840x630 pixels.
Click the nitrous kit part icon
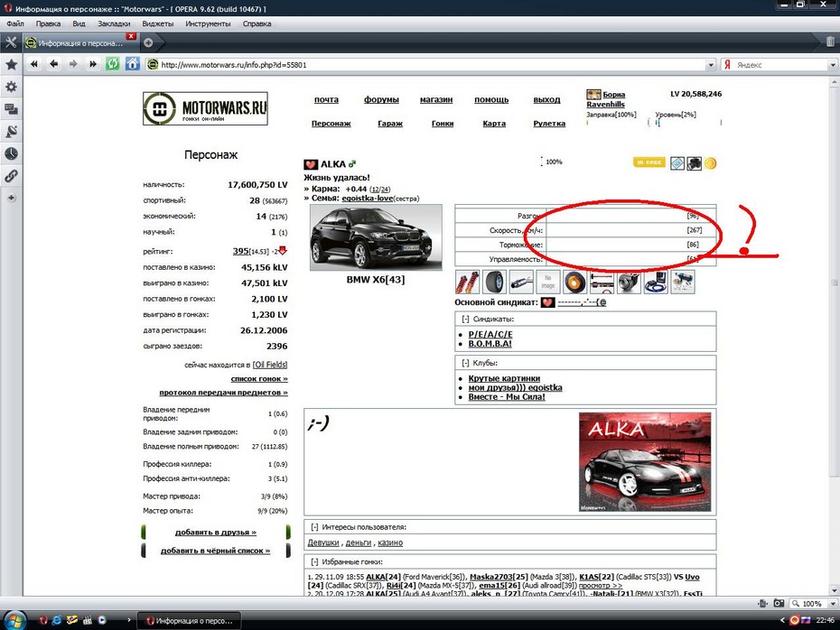pos(683,283)
